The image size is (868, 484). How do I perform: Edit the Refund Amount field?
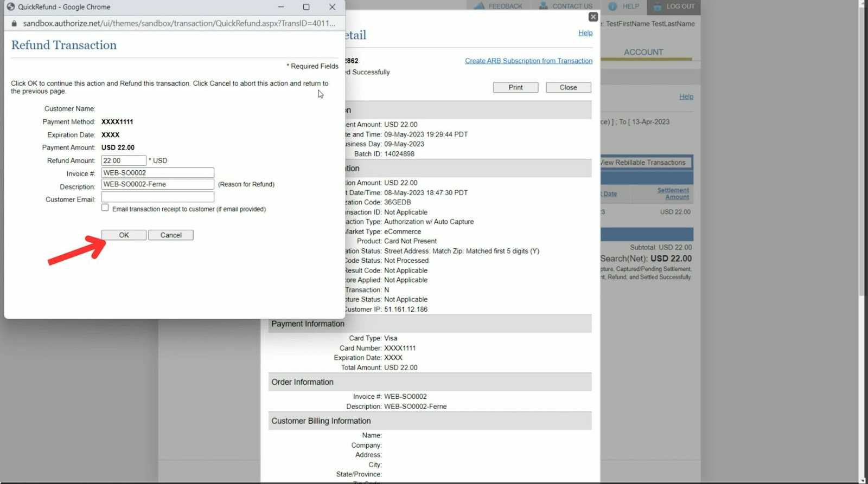point(124,160)
